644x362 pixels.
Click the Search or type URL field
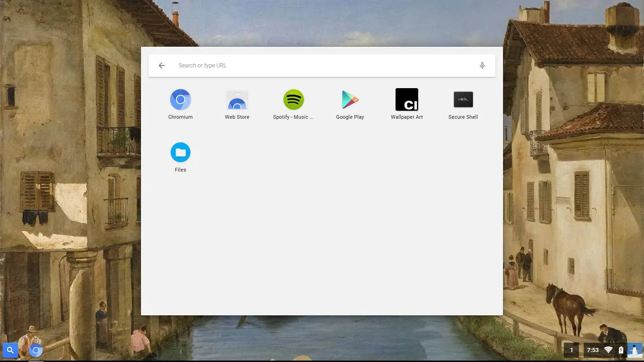tap(283, 65)
